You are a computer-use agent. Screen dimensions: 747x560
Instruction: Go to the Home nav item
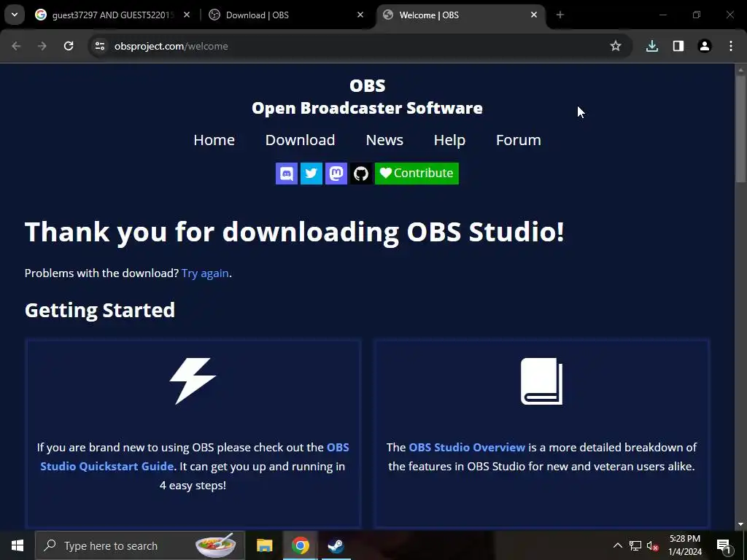click(x=214, y=140)
